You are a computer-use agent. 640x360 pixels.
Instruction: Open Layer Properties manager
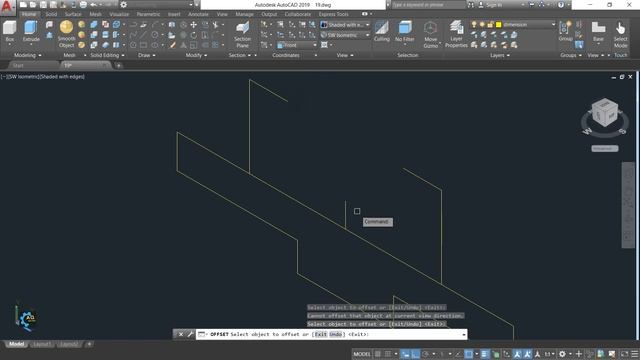[x=456, y=34]
